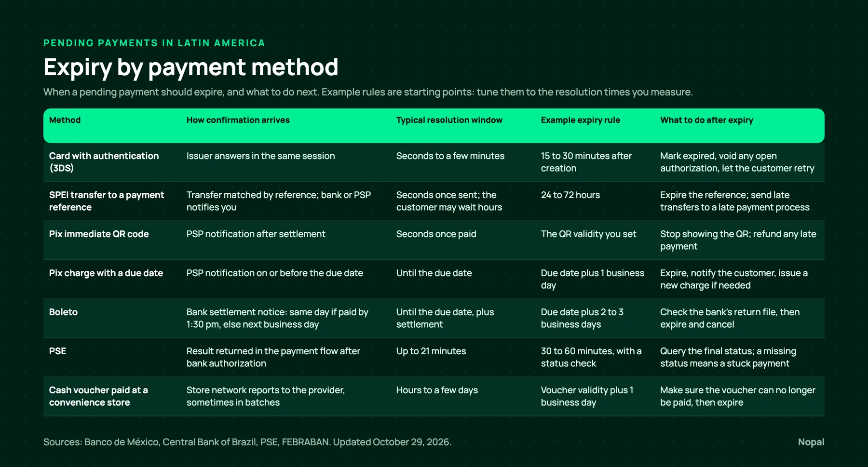The width and height of the screenshot is (868, 467).
Task: Click the 'Method' column header
Action: 65,120
